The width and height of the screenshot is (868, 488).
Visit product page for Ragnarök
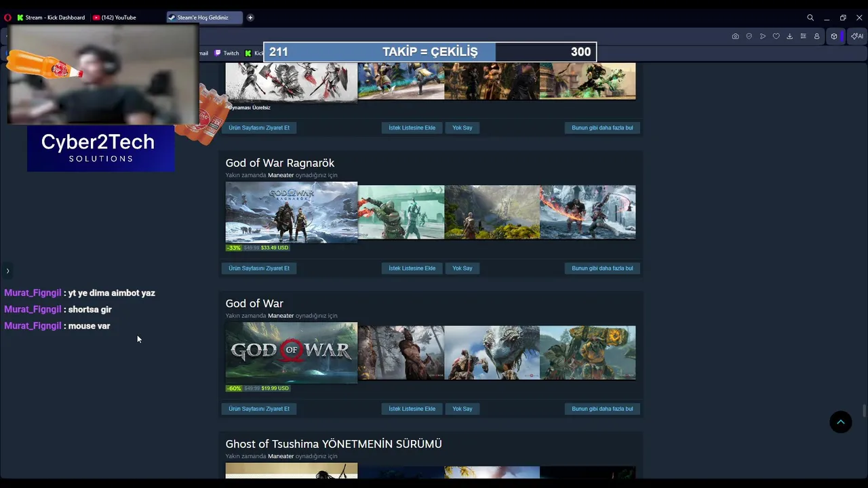[259, 268]
